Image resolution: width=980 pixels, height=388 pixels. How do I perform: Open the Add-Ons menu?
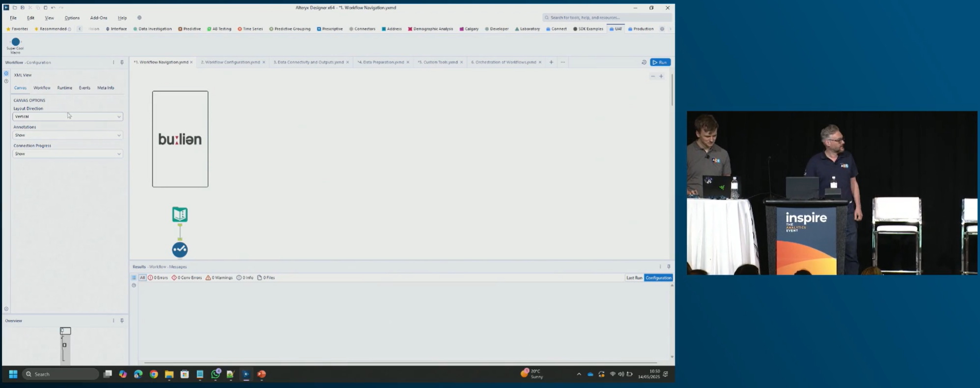click(99, 18)
